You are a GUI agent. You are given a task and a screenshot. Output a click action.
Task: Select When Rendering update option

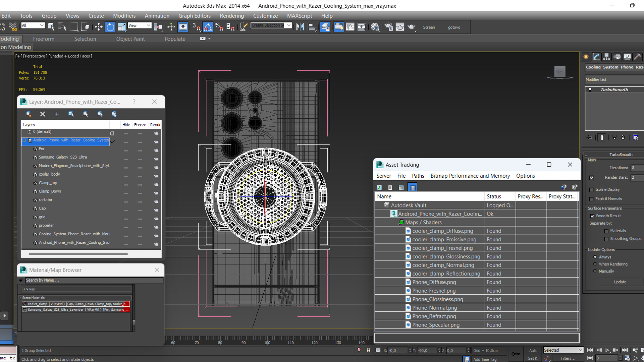(x=595, y=264)
